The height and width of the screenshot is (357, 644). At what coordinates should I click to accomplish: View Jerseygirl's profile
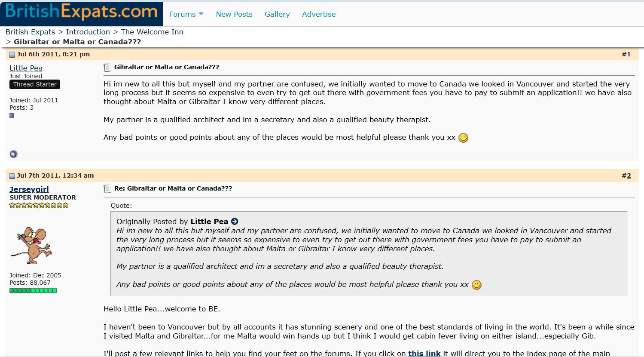[29, 189]
